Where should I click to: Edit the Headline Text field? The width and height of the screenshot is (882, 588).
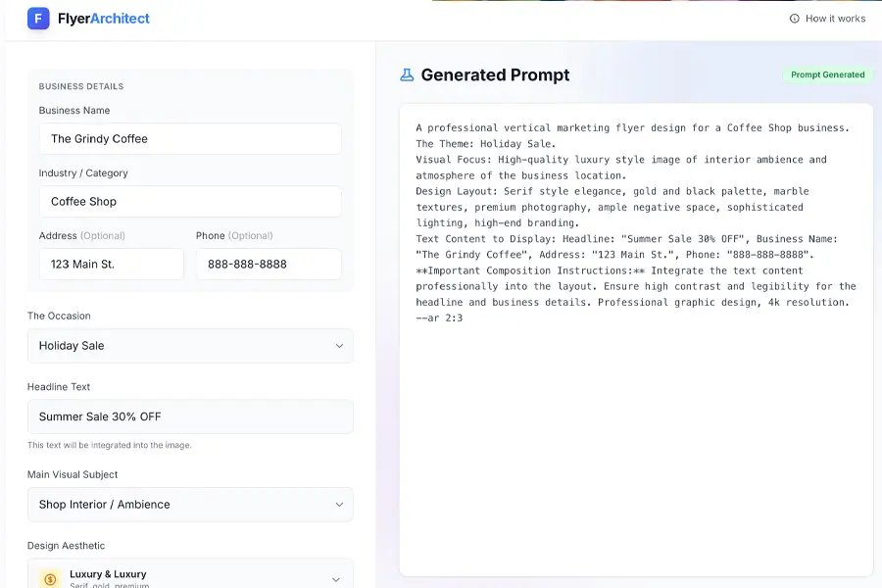click(x=190, y=416)
